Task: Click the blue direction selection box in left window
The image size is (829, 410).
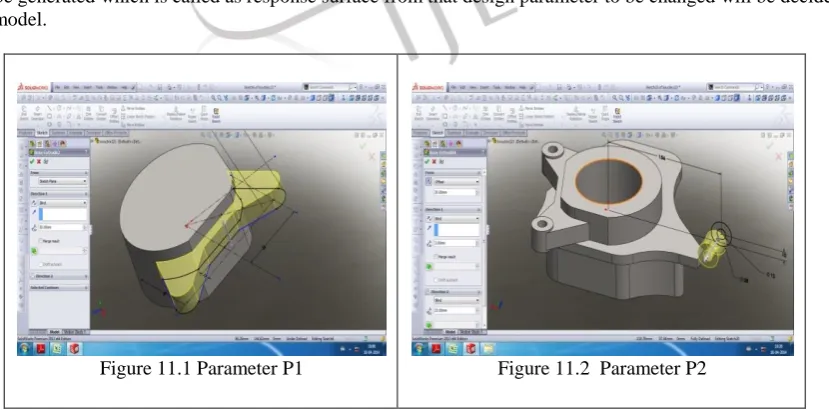Action: point(63,214)
